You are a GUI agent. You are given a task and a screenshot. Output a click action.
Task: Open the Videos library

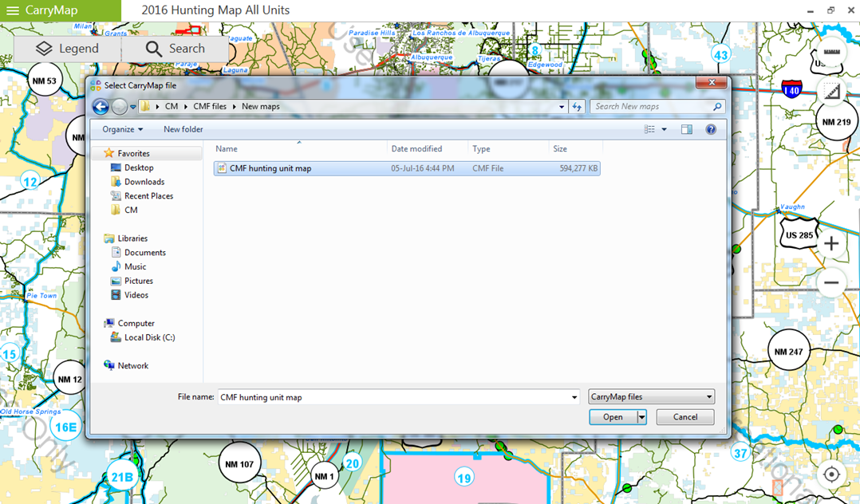tap(136, 295)
